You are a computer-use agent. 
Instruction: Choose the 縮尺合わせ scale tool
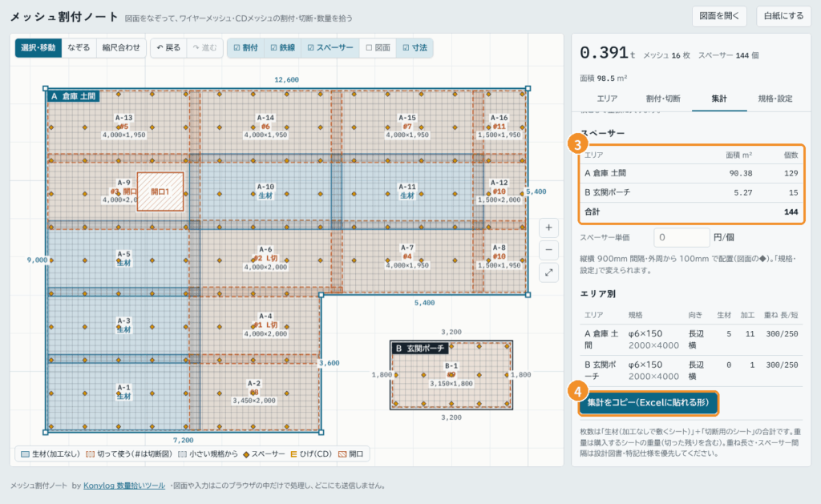point(121,47)
